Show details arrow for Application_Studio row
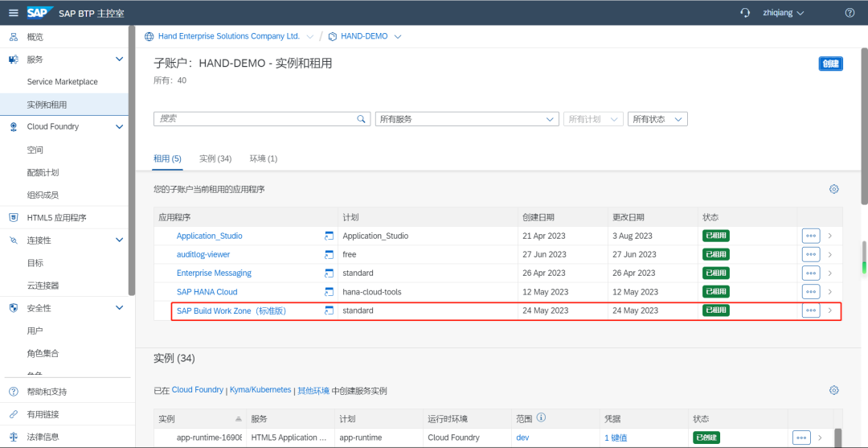The height and width of the screenshot is (448, 868). [829, 236]
